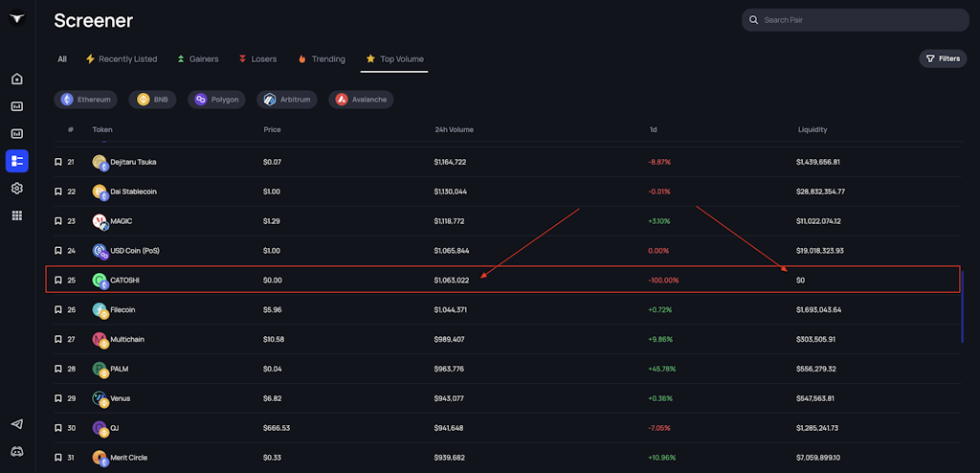Screen dimensions: 980x473
Task: Bookmark the Filecoin token row
Action: [x=57, y=310]
